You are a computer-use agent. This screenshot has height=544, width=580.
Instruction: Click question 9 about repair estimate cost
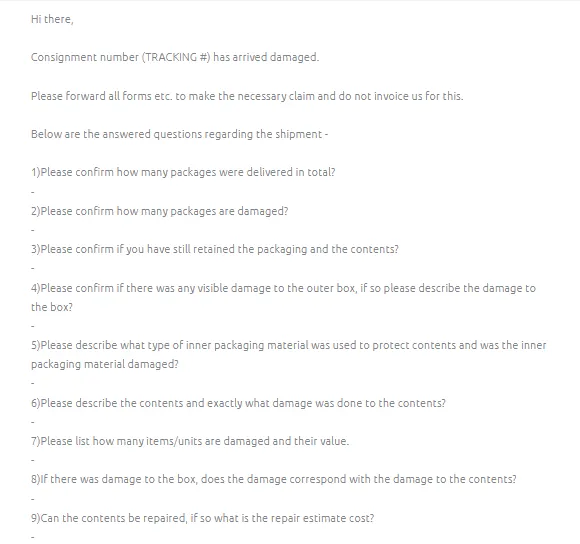pos(203,518)
